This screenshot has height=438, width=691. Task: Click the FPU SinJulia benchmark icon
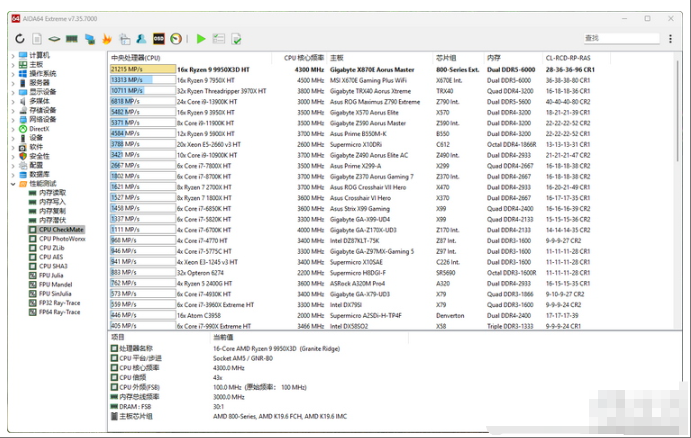pos(32,294)
